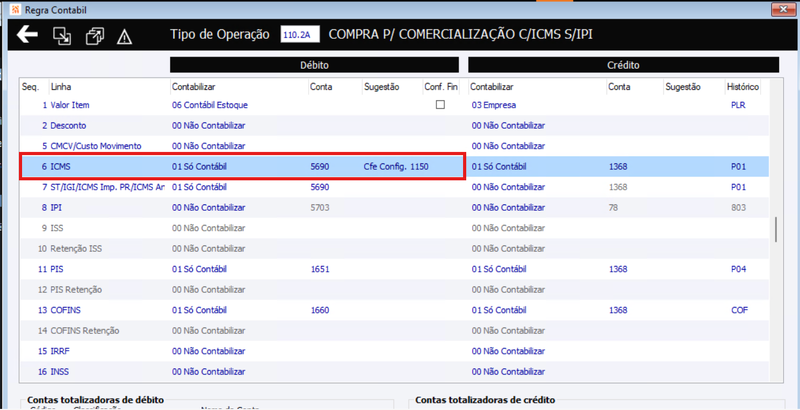Click the Histórico column header
Screen dimensions: 800x410
743,87
